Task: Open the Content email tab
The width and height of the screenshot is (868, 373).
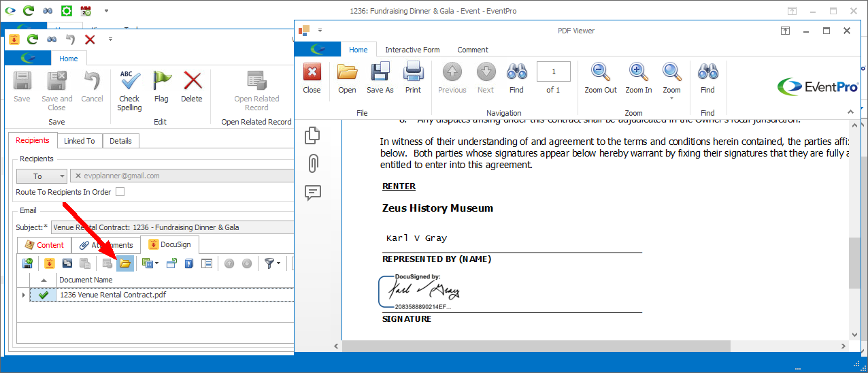Action: pyautogui.click(x=45, y=245)
